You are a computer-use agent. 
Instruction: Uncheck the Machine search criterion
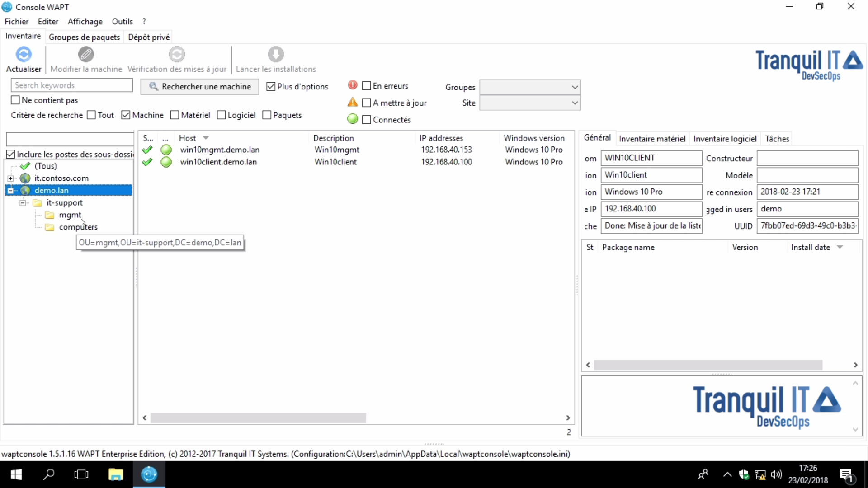click(x=126, y=115)
